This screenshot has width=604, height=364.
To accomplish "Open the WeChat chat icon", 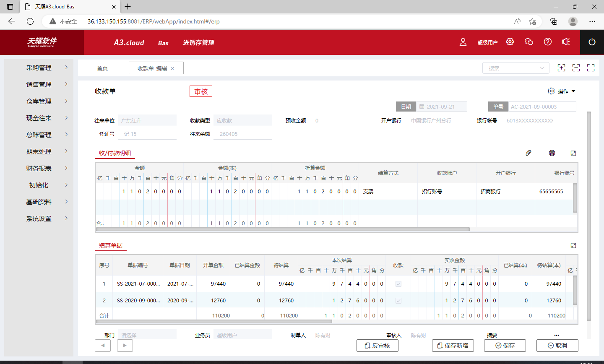I will [x=529, y=42].
